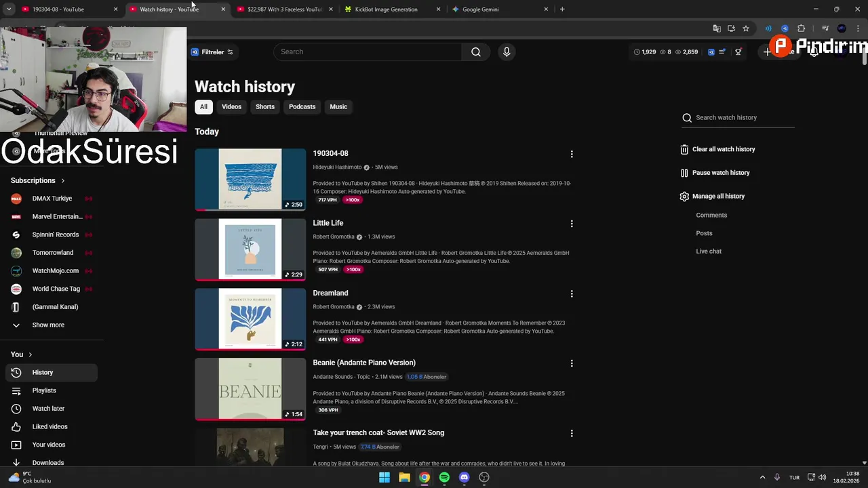Click the translate page icon in address bar
Viewport: 868px width, 488px height.
(x=717, y=28)
